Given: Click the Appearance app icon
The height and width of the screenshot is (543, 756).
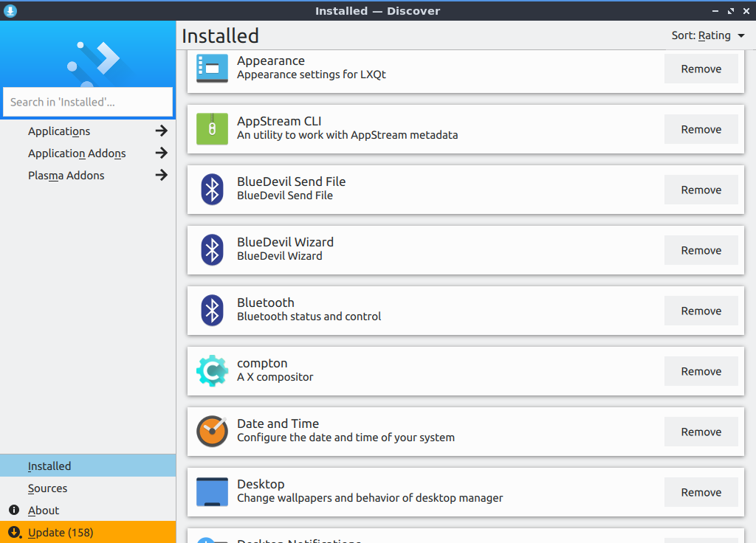Looking at the screenshot, I should coord(213,69).
